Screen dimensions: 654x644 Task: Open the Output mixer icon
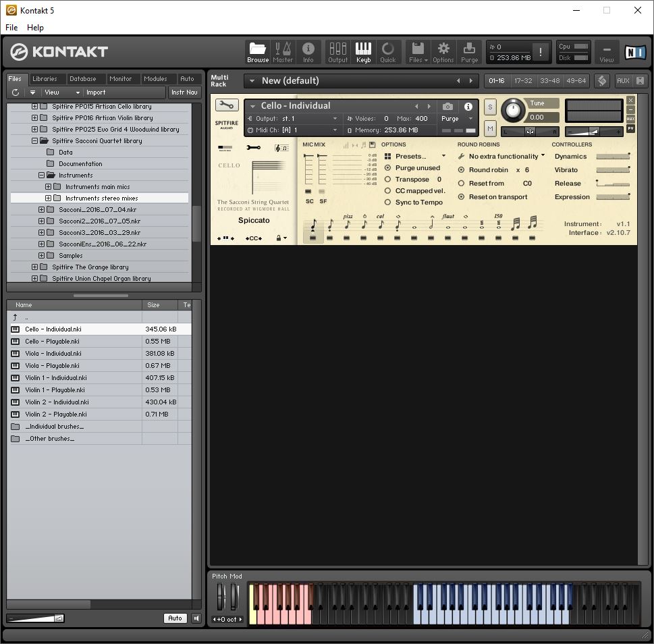coord(338,52)
